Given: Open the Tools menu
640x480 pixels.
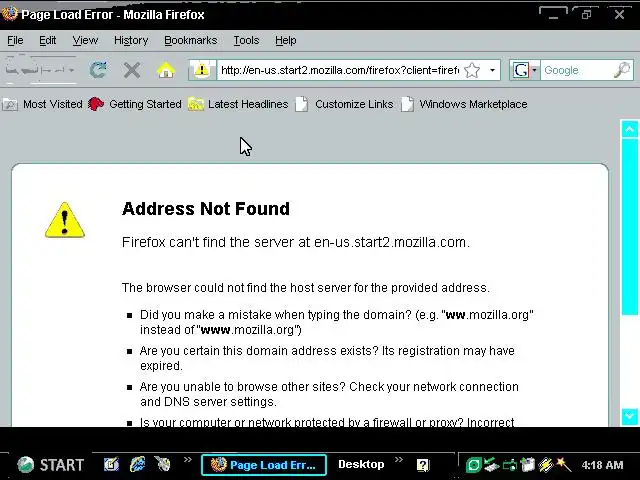Looking at the screenshot, I should [246, 40].
